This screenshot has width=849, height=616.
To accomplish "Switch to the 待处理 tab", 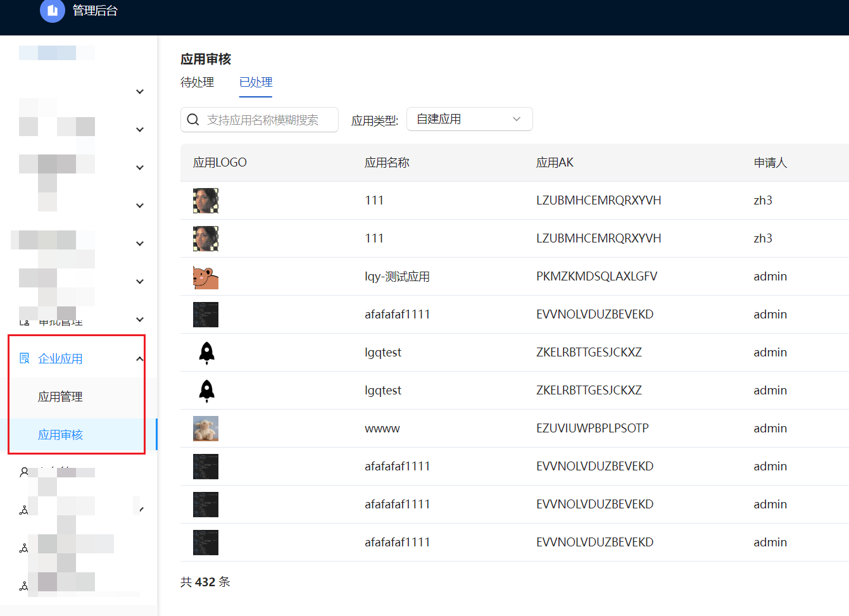I will (x=197, y=82).
